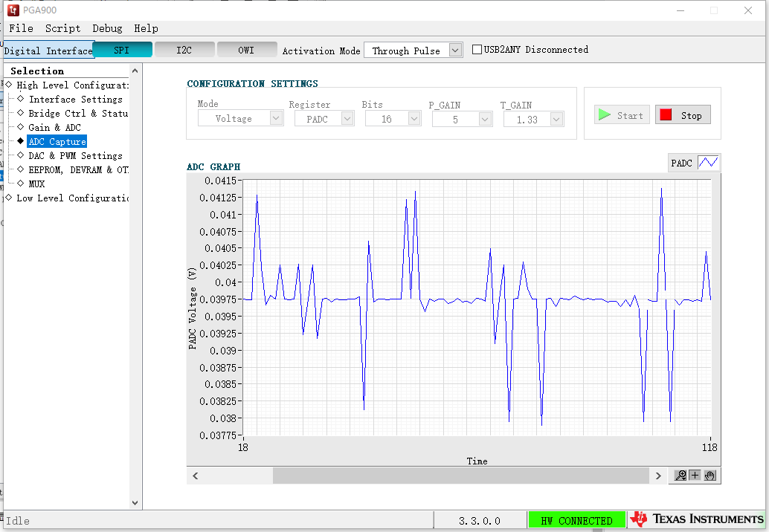Select the graph zoom tool
769x532 pixels.
[x=680, y=476]
